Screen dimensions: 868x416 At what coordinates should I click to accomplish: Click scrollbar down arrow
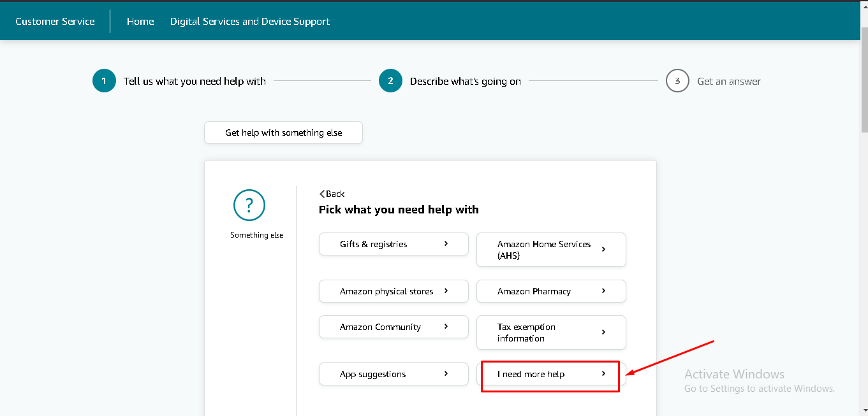(x=864, y=411)
